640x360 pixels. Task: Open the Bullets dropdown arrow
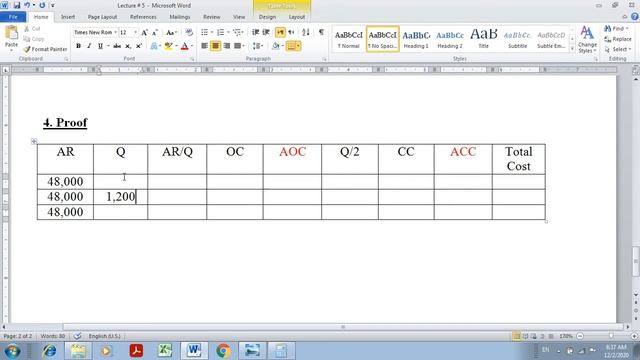pos(212,32)
